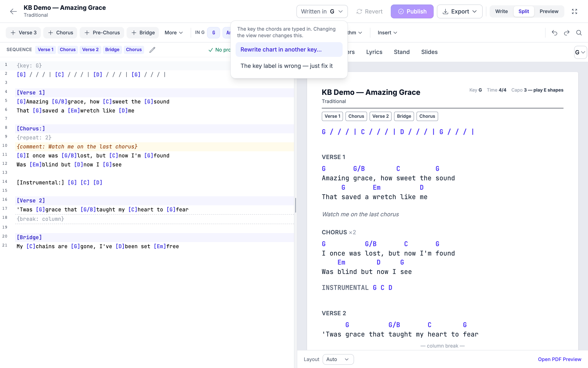Image resolution: width=588 pixels, height=368 pixels.
Task: Open search with the magnifier icon
Action: pos(579,33)
